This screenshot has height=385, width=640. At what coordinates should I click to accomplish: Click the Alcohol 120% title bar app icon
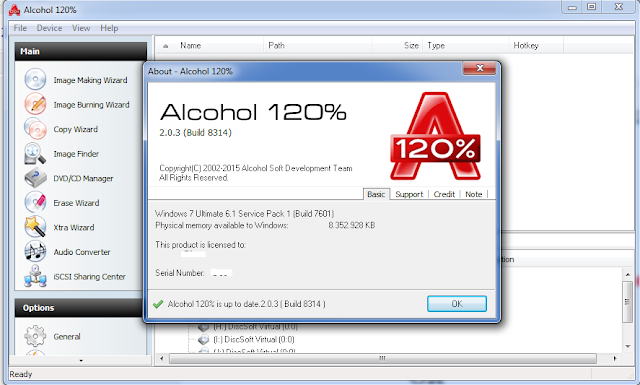(x=14, y=10)
